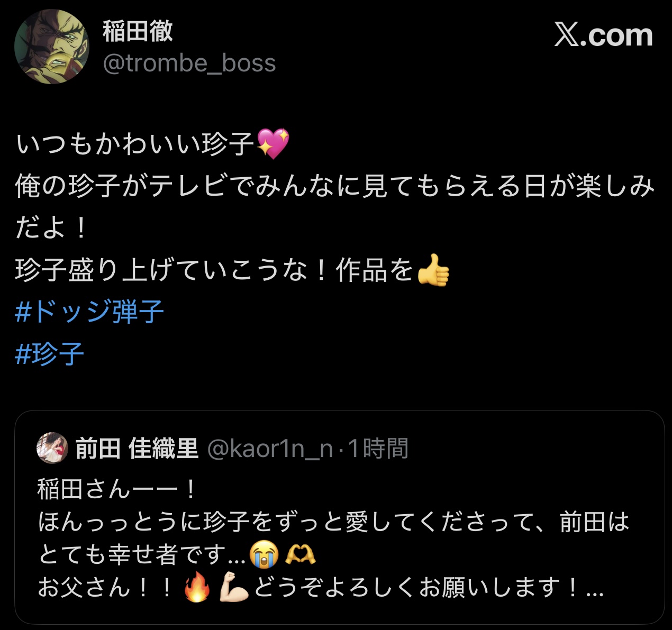Expand the truncated quoted tweet ellipsis
Screen dimensions: 672x630
click(595, 588)
